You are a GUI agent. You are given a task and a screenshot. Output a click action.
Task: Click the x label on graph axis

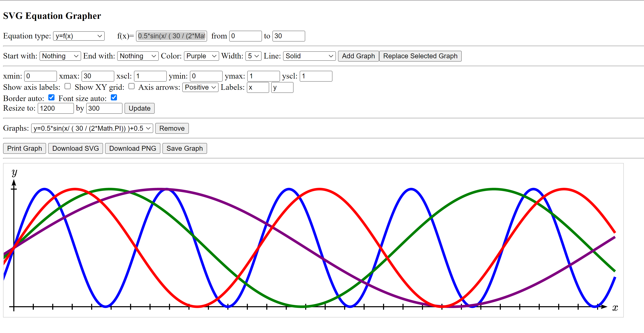(x=615, y=308)
